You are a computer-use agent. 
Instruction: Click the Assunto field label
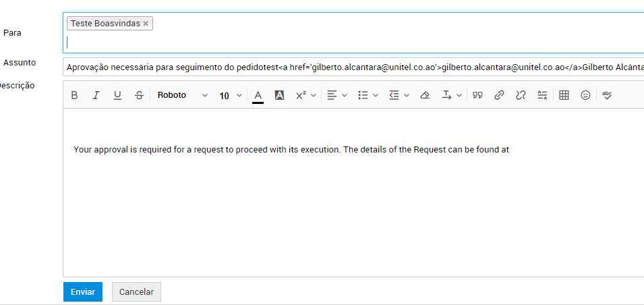click(x=20, y=63)
